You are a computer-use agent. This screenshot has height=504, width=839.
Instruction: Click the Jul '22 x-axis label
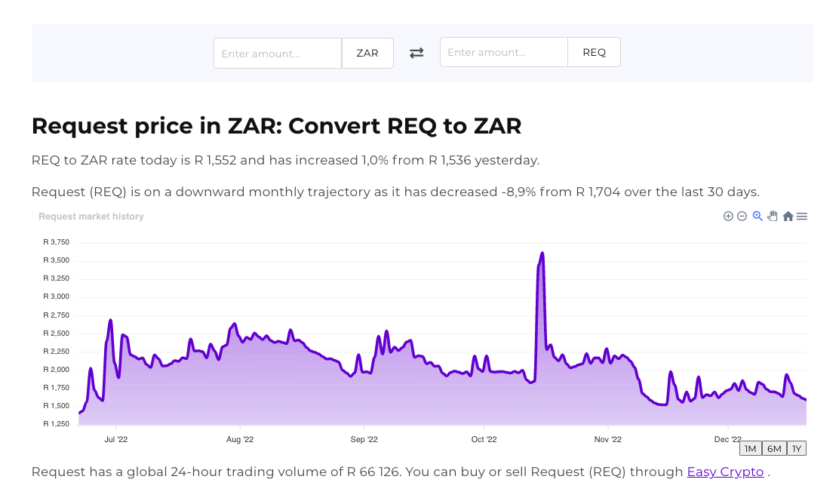click(x=115, y=439)
